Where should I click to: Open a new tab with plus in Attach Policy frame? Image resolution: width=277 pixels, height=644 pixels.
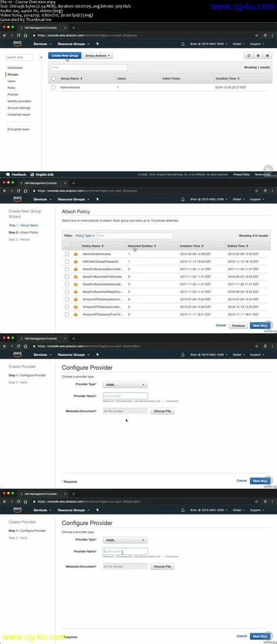(x=74, y=183)
